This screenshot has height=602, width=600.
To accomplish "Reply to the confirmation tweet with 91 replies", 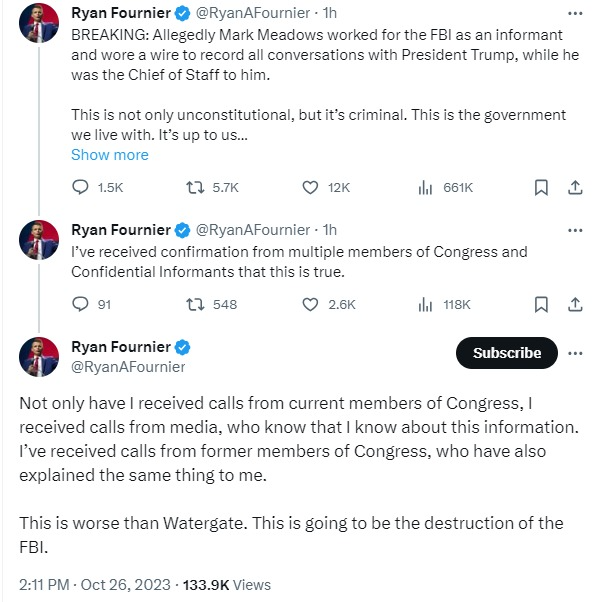I will coord(82,304).
